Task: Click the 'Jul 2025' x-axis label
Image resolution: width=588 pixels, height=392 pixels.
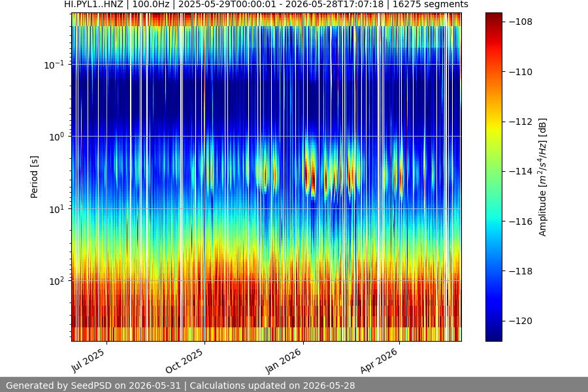Action: (88, 360)
